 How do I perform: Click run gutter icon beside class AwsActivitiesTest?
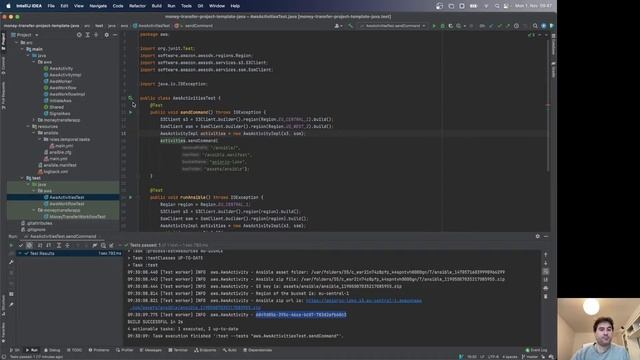click(131, 98)
